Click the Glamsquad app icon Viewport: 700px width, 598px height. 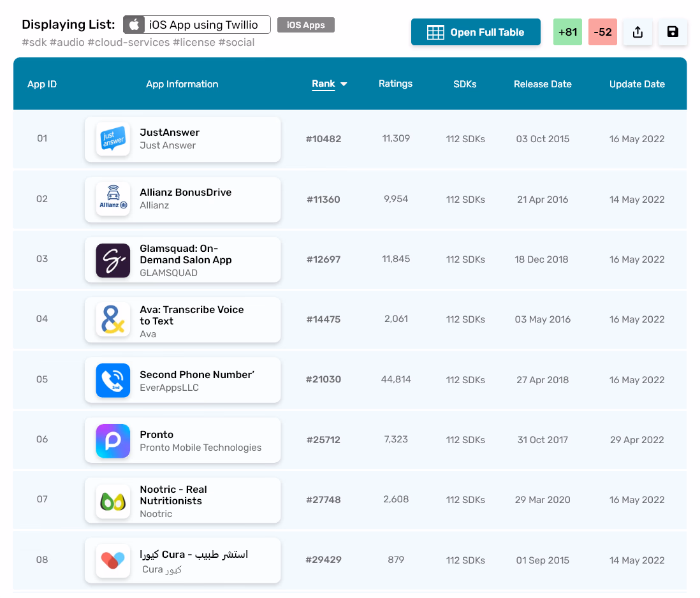coord(113,260)
